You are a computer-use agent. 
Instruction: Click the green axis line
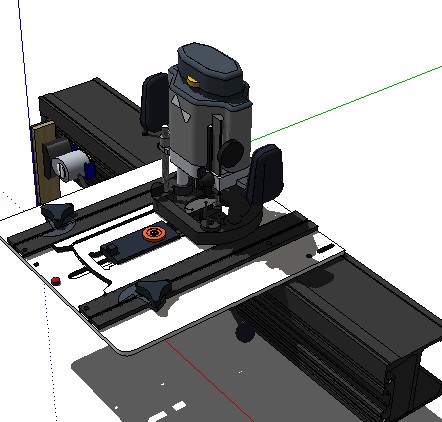347,104
